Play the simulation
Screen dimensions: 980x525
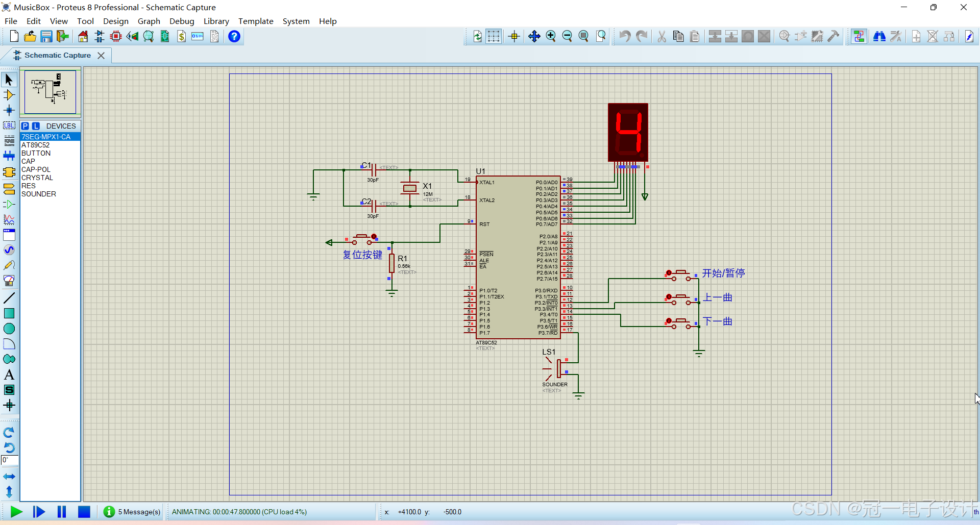coord(16,512)
